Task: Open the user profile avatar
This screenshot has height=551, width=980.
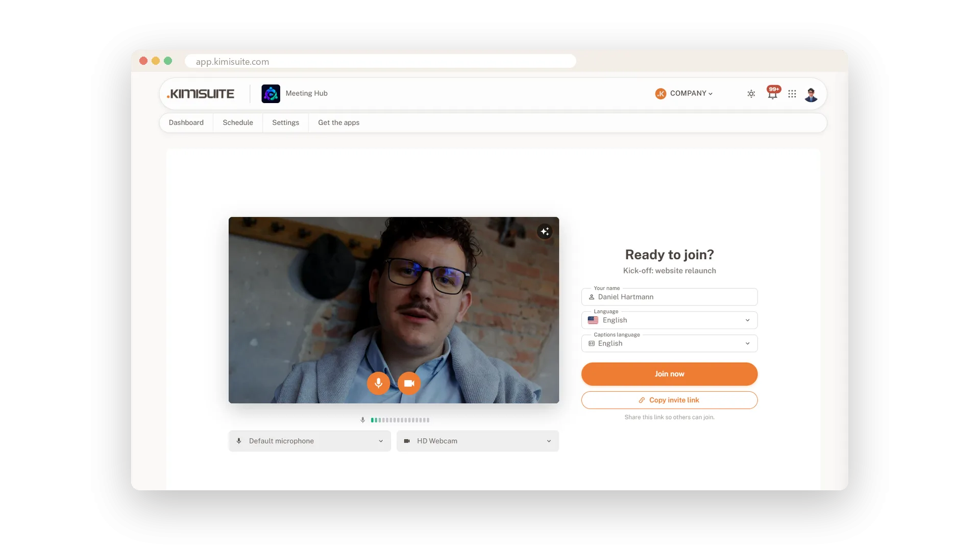Action: click(x=811, y=94)
